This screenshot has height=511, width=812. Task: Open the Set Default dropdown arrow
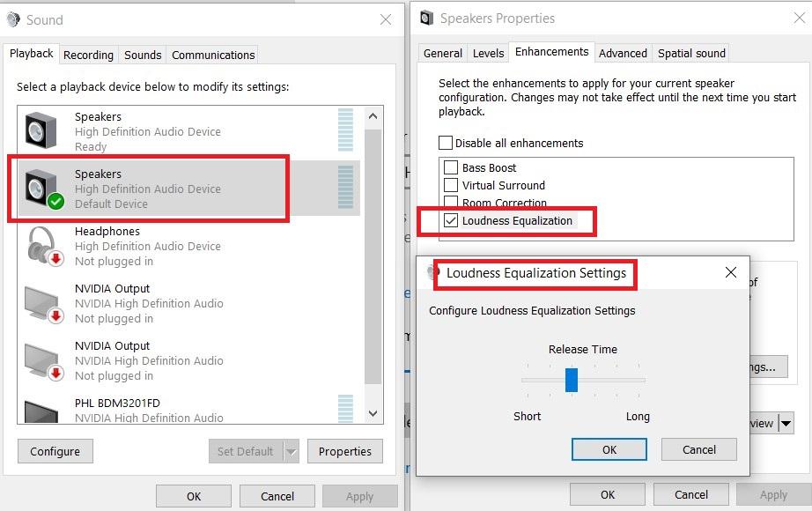[292, 452]
